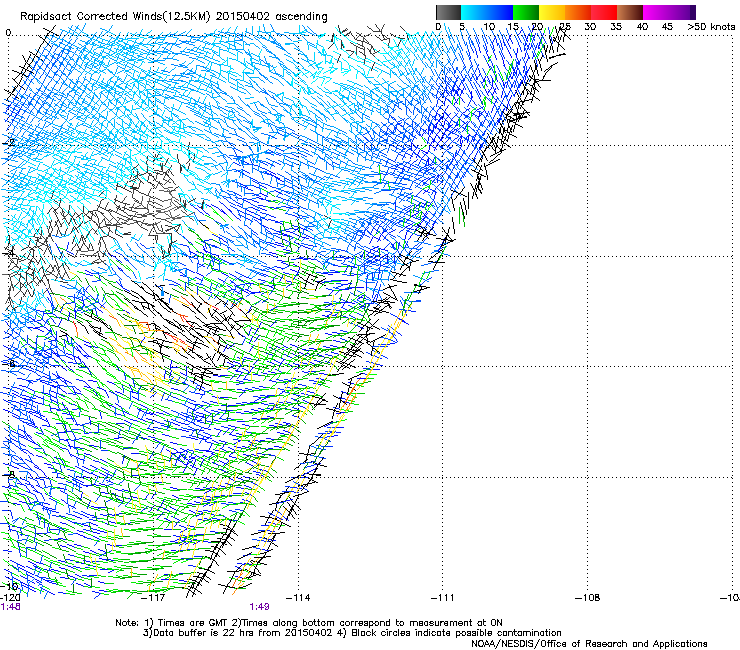Click the '40' tick label on the legend
The width and height of the screenshot is (740, 650).
(x=642, y=27)
